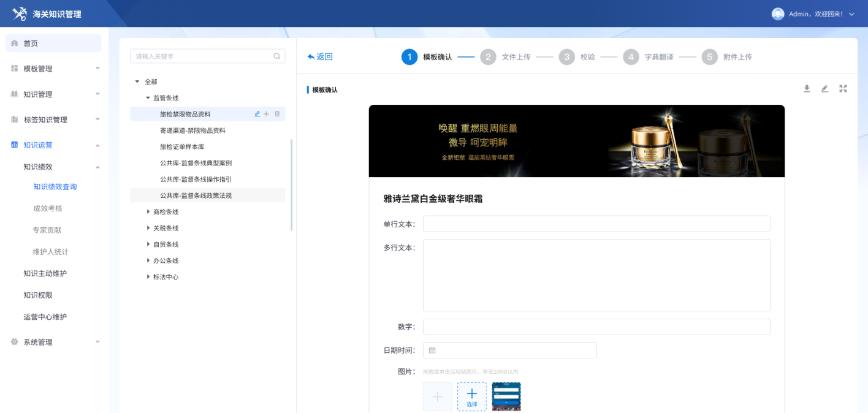Click the 系统管理 gear icon
This screenshot has width=868, height=413.
pyautogui.click(x=15, y=342)
